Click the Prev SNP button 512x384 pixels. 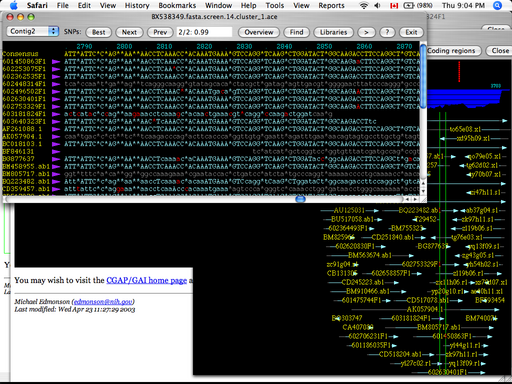pyautogui.click(x=160, y=32)
